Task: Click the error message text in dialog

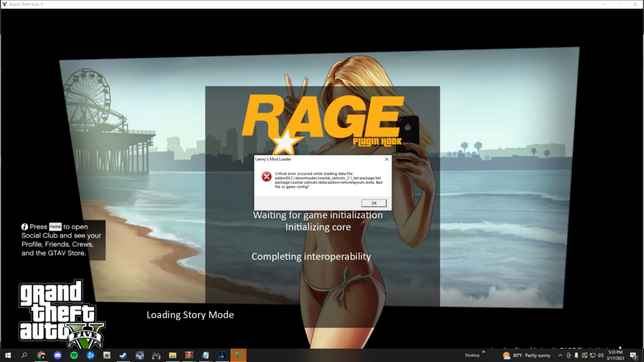Action: (x=328, y=180)
